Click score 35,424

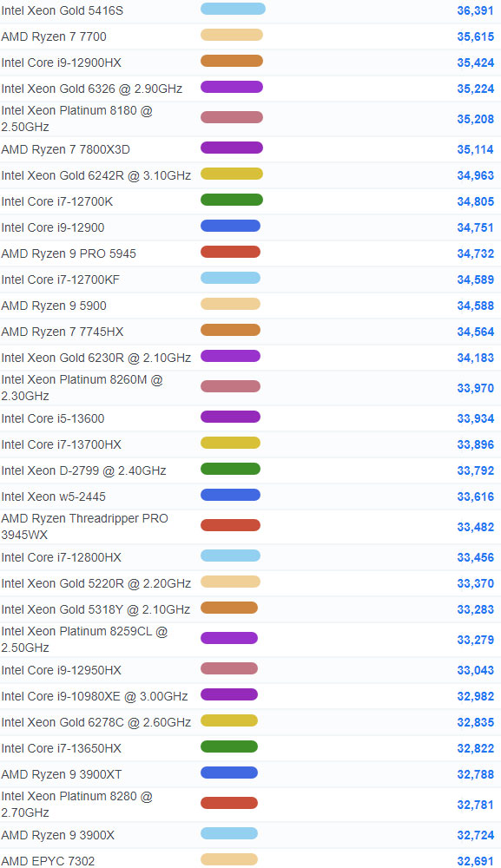[x=475, y=62]
